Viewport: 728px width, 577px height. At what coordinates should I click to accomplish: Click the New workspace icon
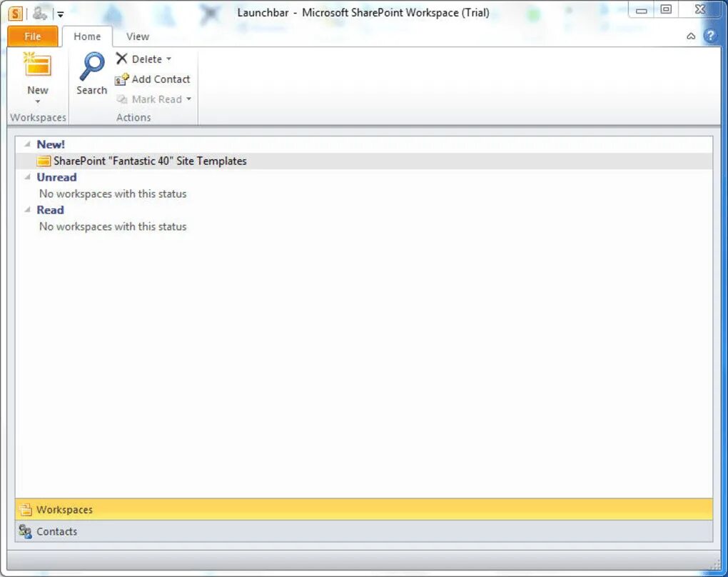pyautogui.click(x=37, y=64)
